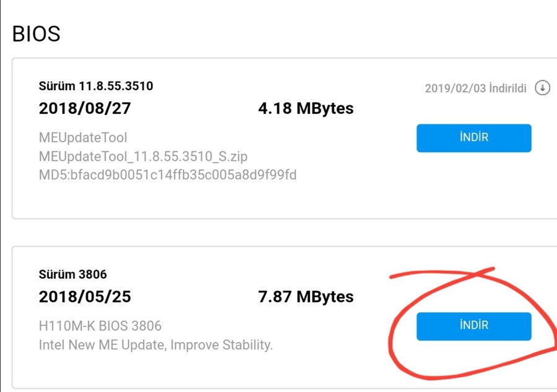Click the 2018/05/25 release date

click(85, 297)
